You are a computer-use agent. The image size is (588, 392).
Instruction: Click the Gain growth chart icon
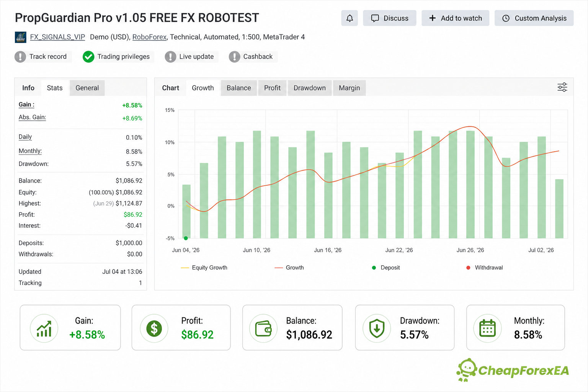44,328
